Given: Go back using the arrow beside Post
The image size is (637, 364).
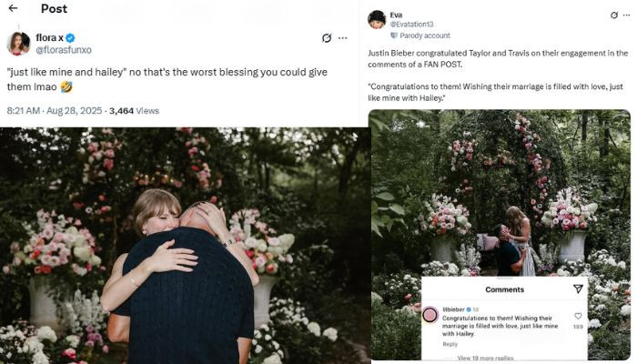Looking at the screenshot, I should 13,8.
